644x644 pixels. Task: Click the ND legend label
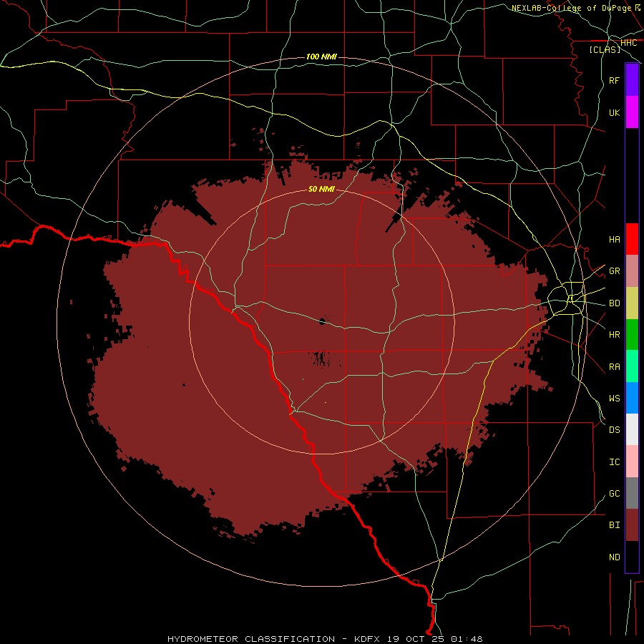click(x=614, y=557)
